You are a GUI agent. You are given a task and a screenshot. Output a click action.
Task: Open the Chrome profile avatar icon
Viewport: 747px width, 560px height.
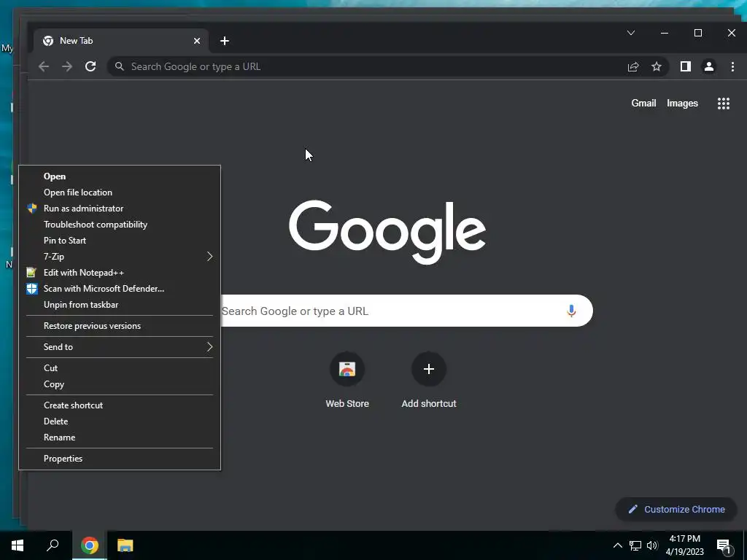click(709, 66)
